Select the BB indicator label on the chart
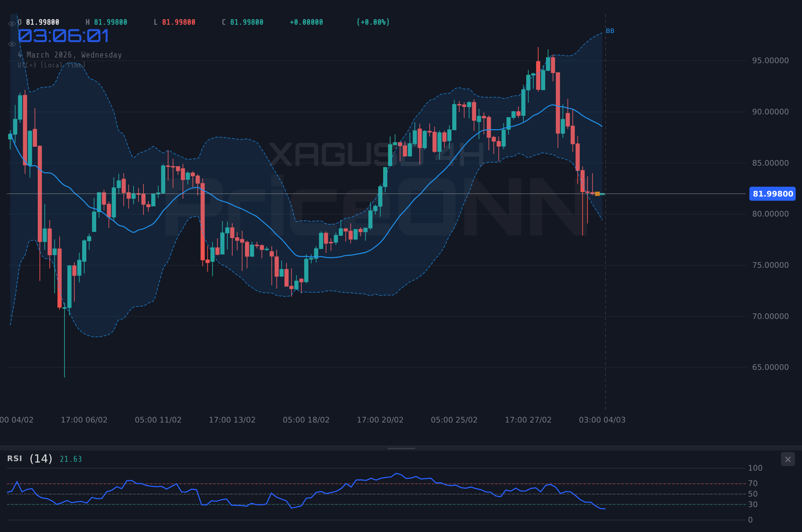 pos(610,31)
